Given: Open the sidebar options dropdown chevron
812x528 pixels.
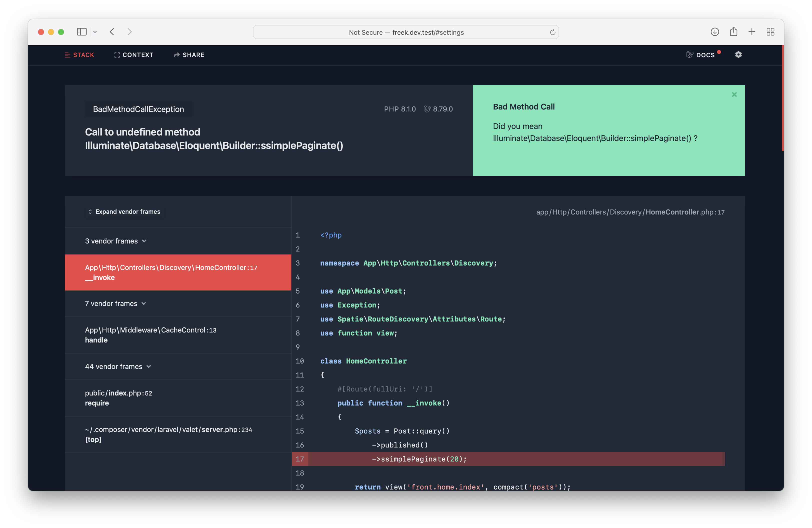Looking at the screenshot, I should pyautogui.click(x=95, y=32).
